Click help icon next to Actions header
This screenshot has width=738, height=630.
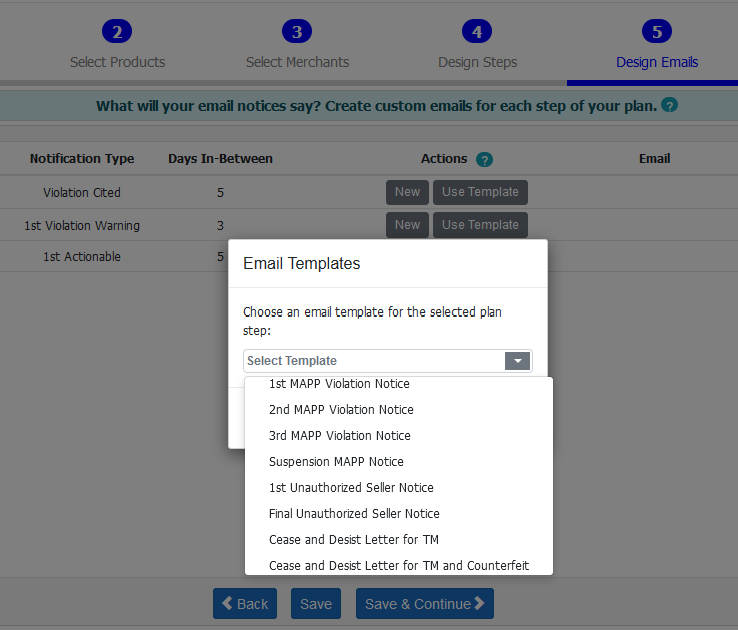click(485, 159)
